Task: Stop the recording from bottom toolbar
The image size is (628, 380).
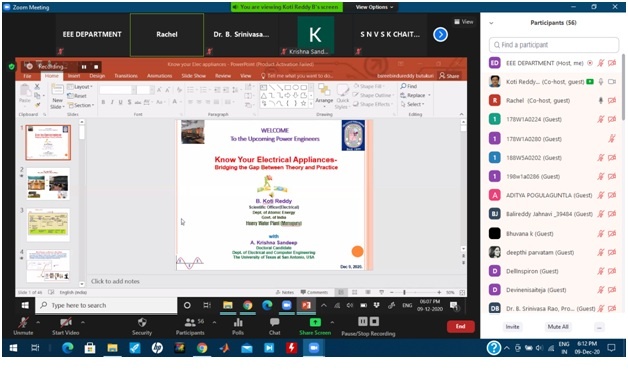Action: pos(374,322)
